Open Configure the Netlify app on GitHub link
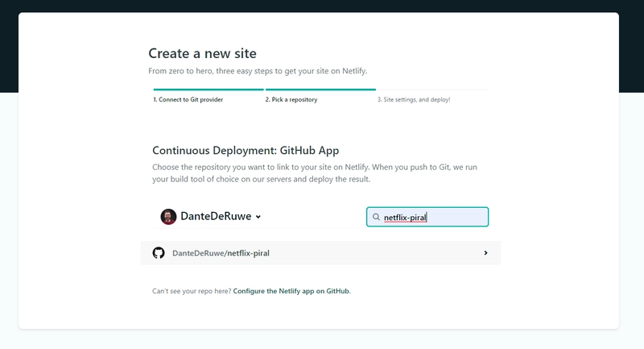The width and height of the screenshot is (644, 349). click(291, 291)
